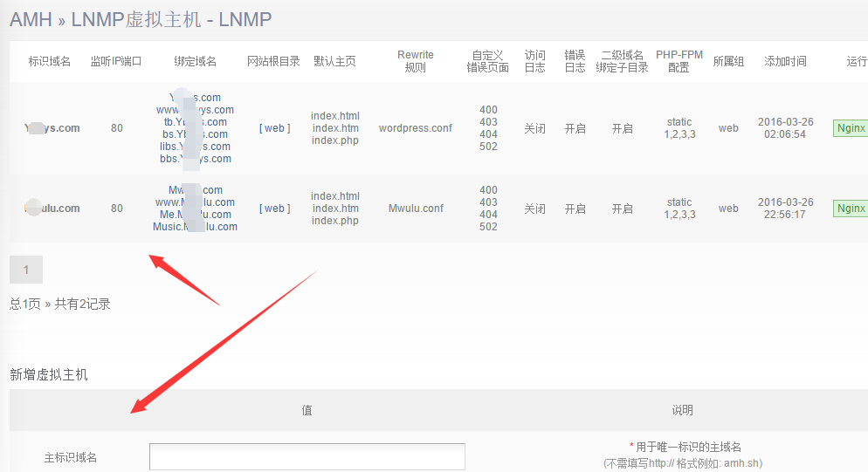
Task: Click the Mwulu.conf rewrite rule
Action: [x=415, y=209]
